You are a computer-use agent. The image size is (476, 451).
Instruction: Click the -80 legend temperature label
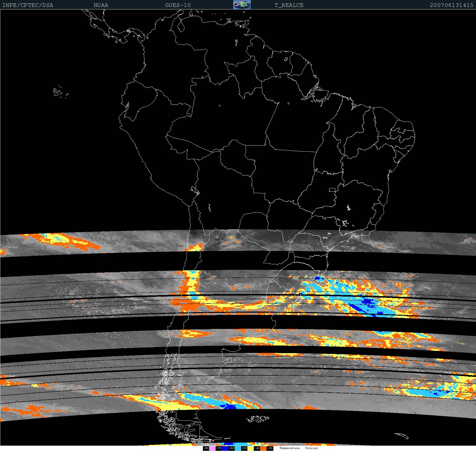[206, 448]
